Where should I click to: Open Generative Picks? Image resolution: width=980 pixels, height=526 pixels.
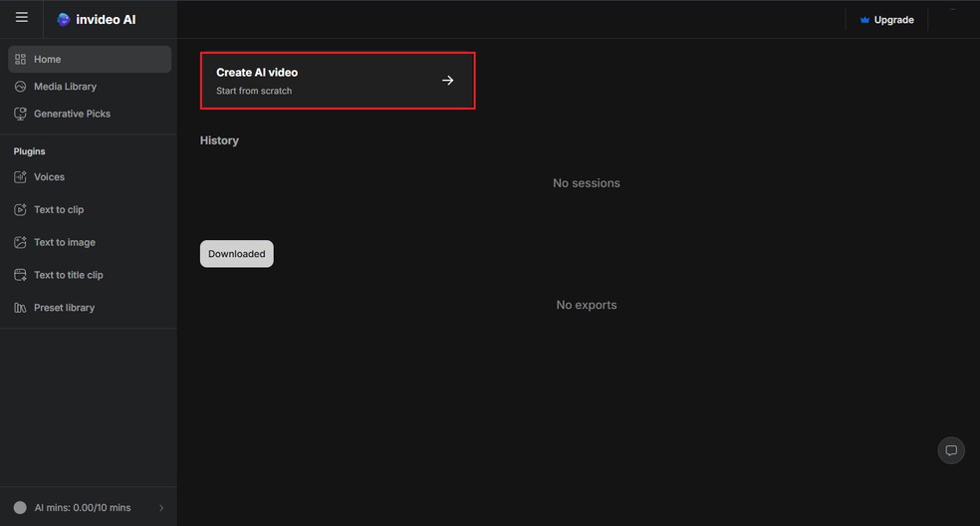coord(90,114)
